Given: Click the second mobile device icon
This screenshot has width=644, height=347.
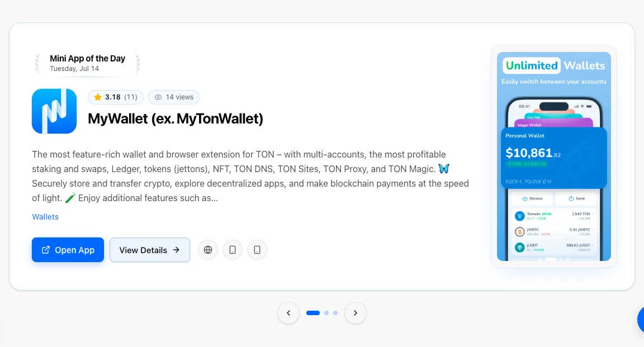Looking at the screenshot, I should pyautogui.click(x=257, y=250).
